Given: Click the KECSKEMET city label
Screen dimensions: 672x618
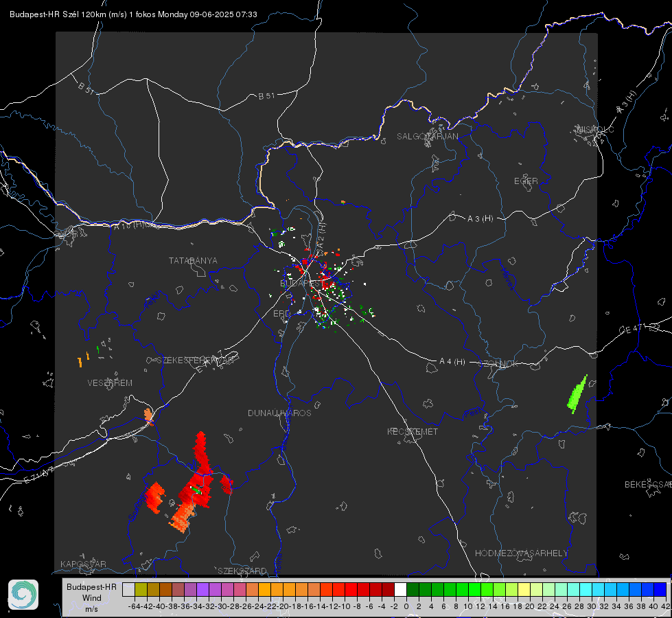Looking at the screenshot, I should (413, 431).
